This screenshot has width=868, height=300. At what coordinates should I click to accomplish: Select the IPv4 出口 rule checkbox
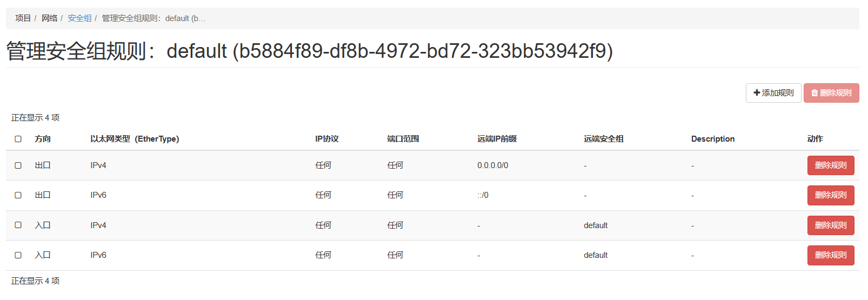(x=18, y=165)
